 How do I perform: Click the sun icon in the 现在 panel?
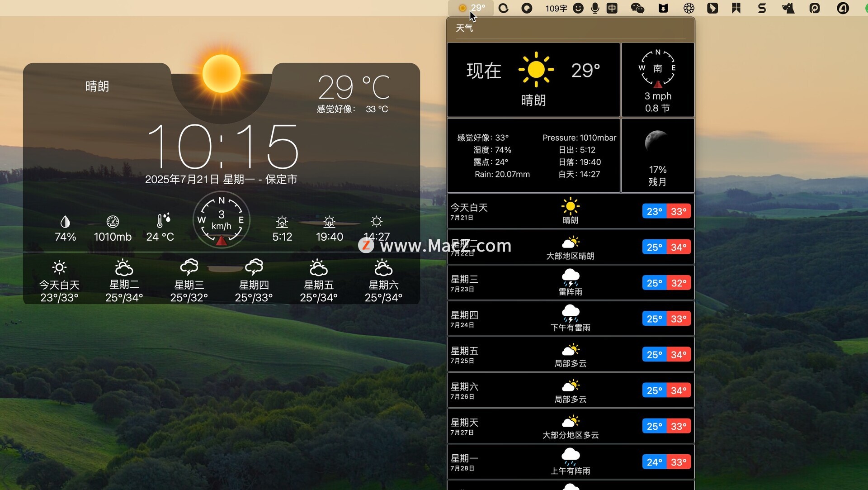pyautogui.click(x=536, y=69)
